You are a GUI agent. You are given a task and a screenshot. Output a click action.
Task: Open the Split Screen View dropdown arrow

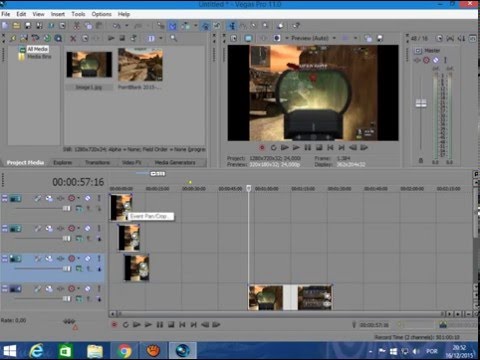(x=287, y=38)
